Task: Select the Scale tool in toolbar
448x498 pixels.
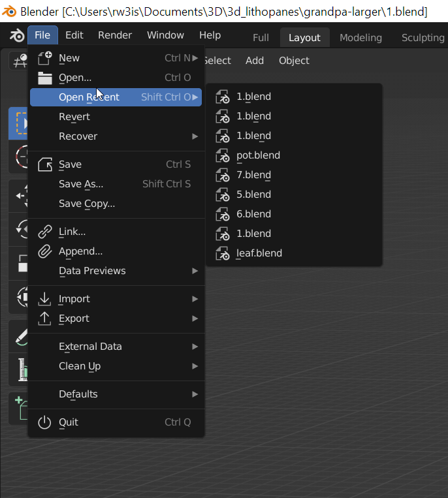Action: tap(18, 263)
